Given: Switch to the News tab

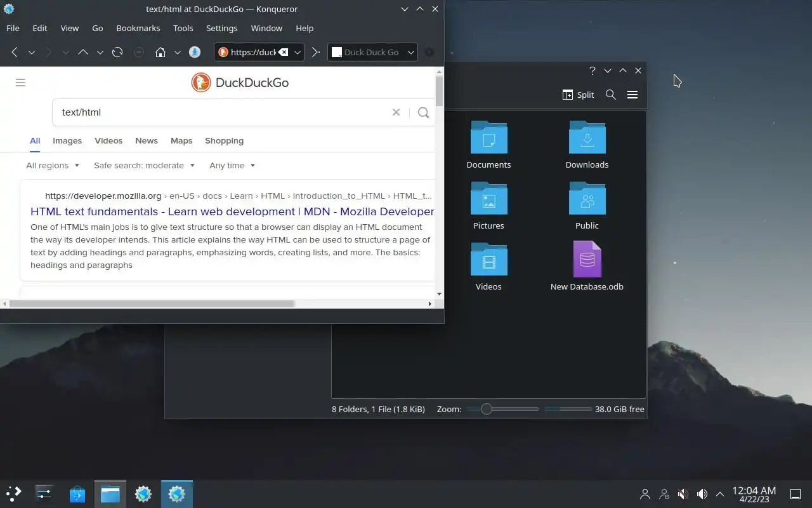Looking at the screenshot, I should pyautogui.click(x=147, y=141).
